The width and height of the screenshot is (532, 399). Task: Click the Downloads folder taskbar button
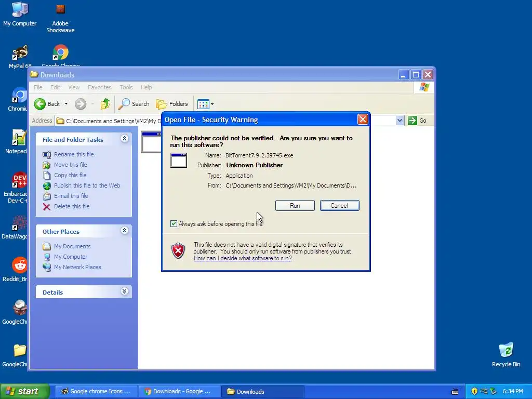[262, 391]
